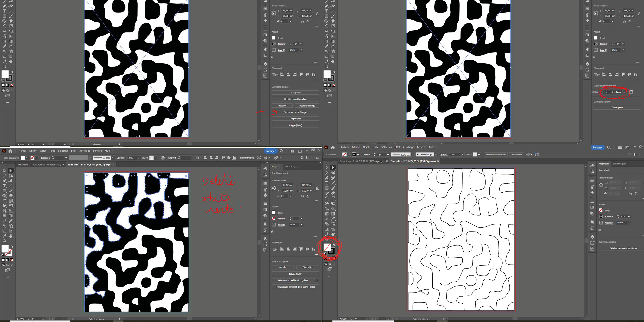Image resolution: width=644 pixels, height=322 pixels.
Task: Click the Décomposer button in top-right window
Action: (617, 107)
